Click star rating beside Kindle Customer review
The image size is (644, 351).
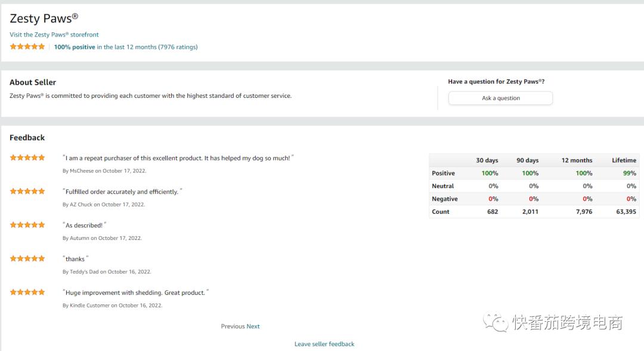[x=27, y=292]
